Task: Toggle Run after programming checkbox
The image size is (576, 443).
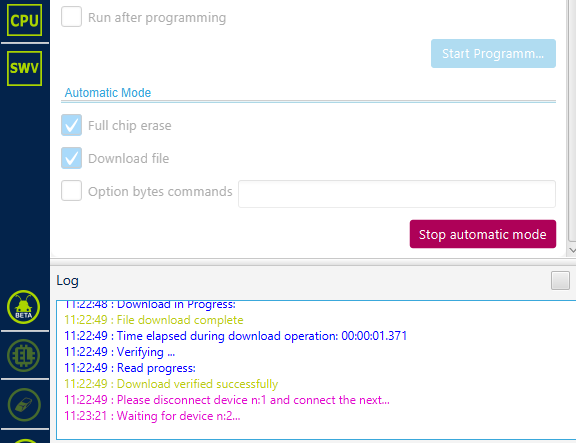Action: (71, 17)
